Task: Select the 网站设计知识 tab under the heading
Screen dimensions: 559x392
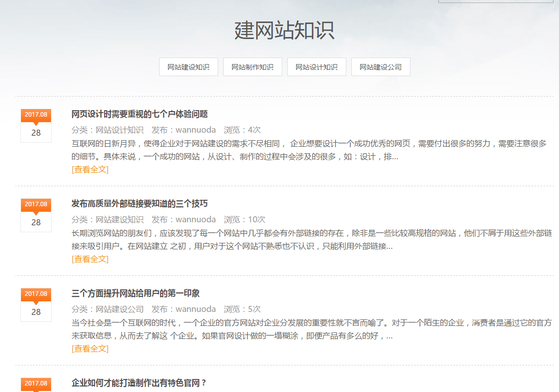Action: pyautogui.click(x=316, y=67)
